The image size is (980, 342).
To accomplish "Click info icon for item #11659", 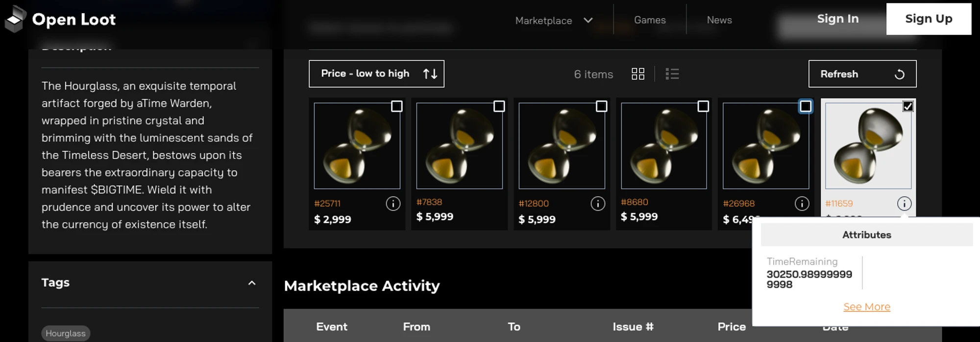I will click(x=904, y=203).
